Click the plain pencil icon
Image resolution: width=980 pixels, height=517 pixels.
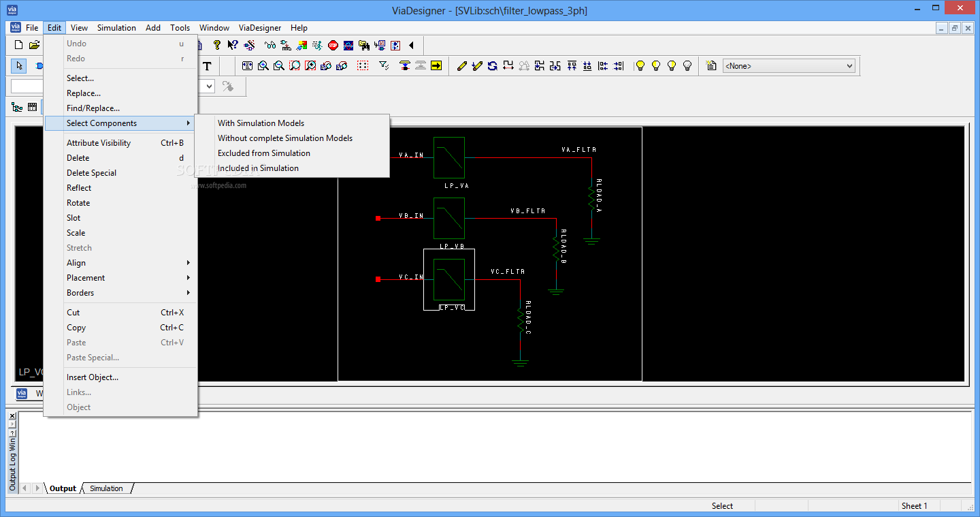pyautogui.click(x=461, y=66)
